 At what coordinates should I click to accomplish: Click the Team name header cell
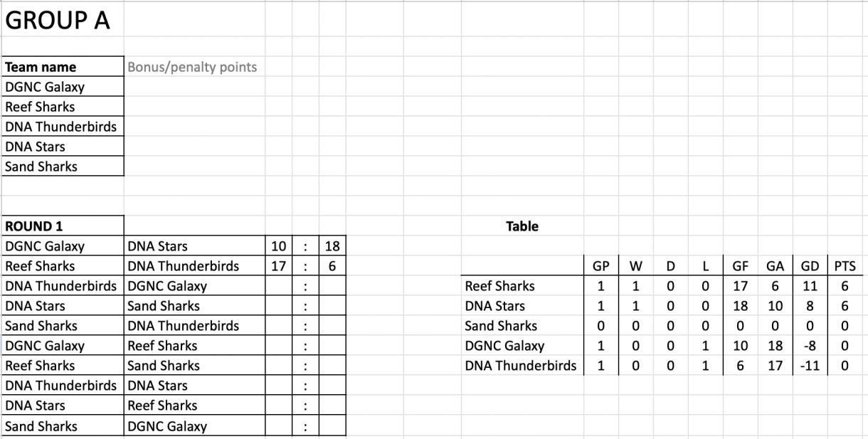[41, 68]
